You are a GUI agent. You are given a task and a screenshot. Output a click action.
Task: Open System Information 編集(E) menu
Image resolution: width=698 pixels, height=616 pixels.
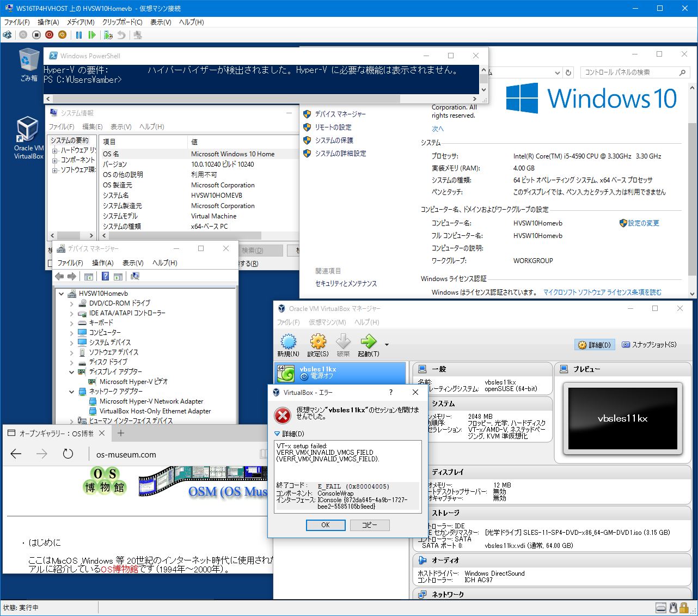coord(92,126)
